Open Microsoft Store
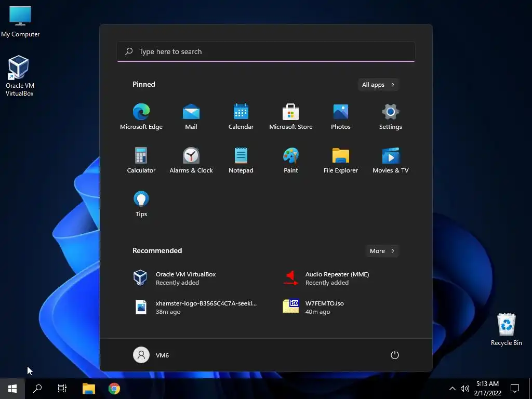 [x=291, y=117]
